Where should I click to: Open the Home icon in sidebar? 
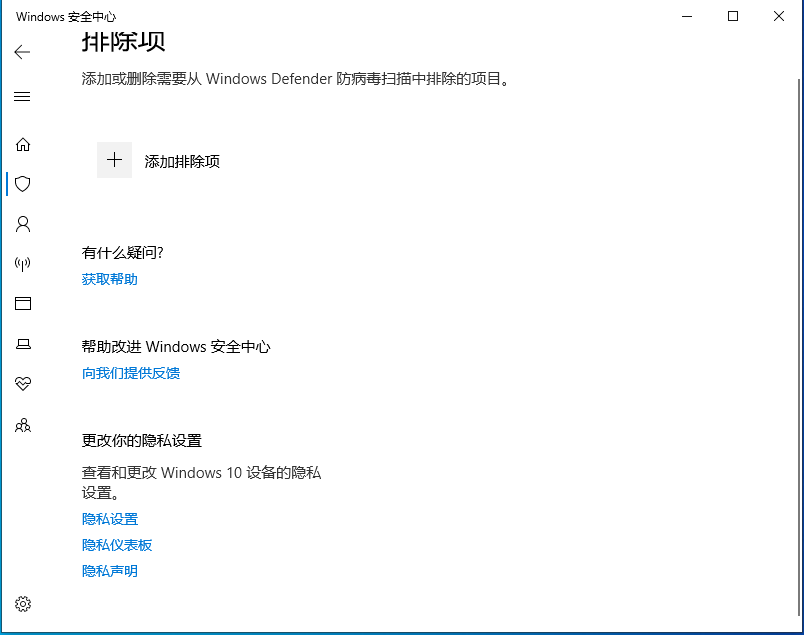point(23,145)
